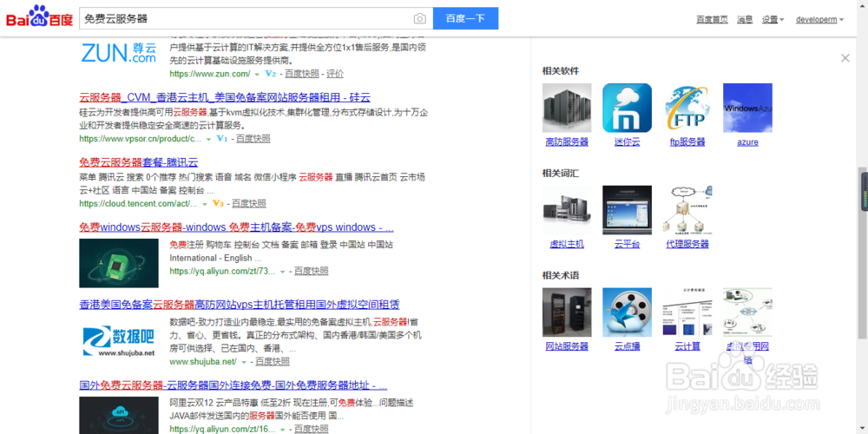Open result 免费云服务器套餐-腾讯云
The height and width of the screenshot is (434, 868).
pos(138,163)
